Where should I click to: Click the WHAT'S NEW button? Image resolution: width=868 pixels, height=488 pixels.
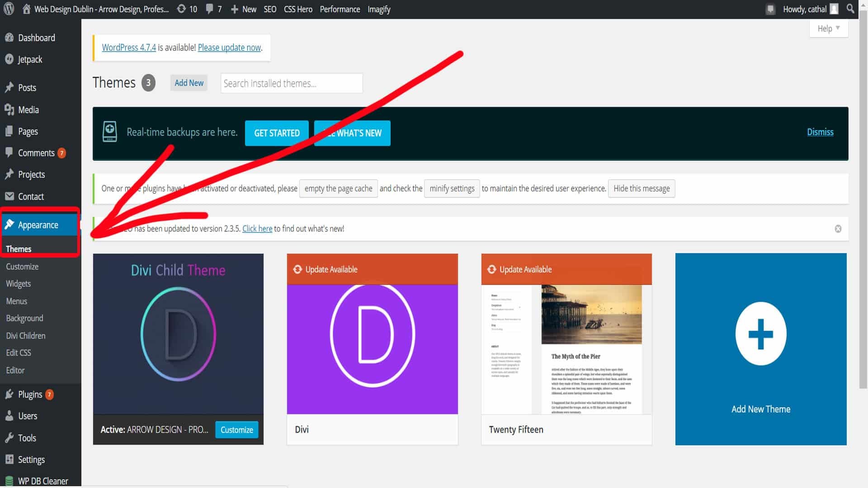point(352,133)
